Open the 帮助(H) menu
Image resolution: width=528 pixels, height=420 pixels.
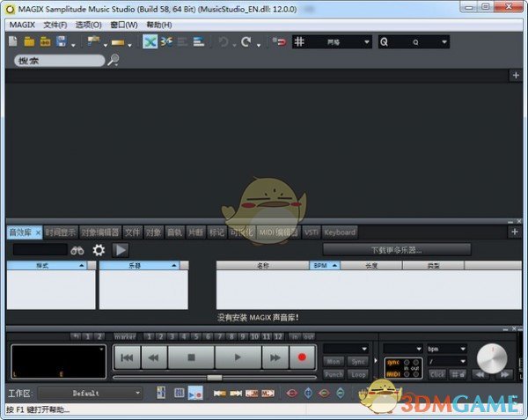click(x=159, y=25)
